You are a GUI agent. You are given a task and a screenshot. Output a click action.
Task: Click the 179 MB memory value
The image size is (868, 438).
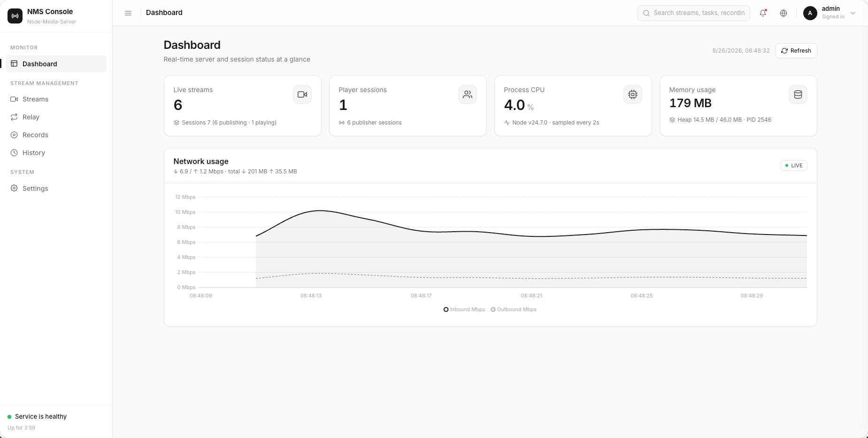click(x=691, y=103)
